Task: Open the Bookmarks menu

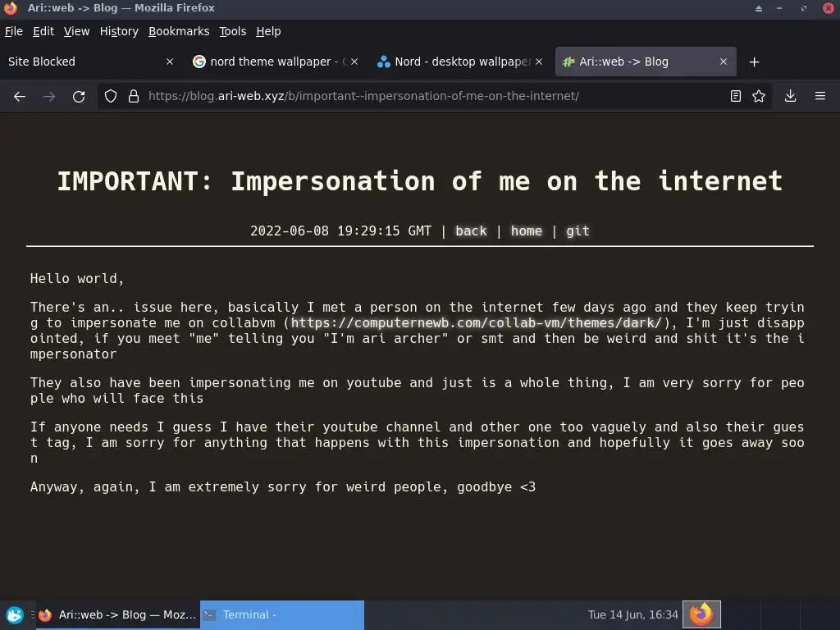Action: (x=179, y=32)
